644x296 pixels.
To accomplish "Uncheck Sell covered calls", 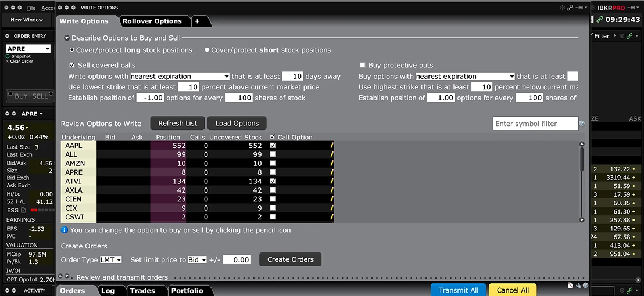I will [72, 65].
